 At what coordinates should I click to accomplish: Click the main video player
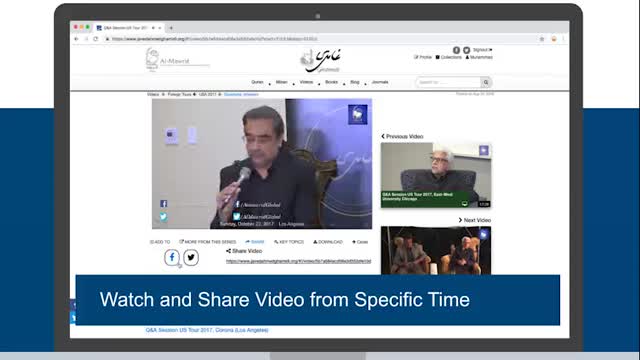coord(262,164)
